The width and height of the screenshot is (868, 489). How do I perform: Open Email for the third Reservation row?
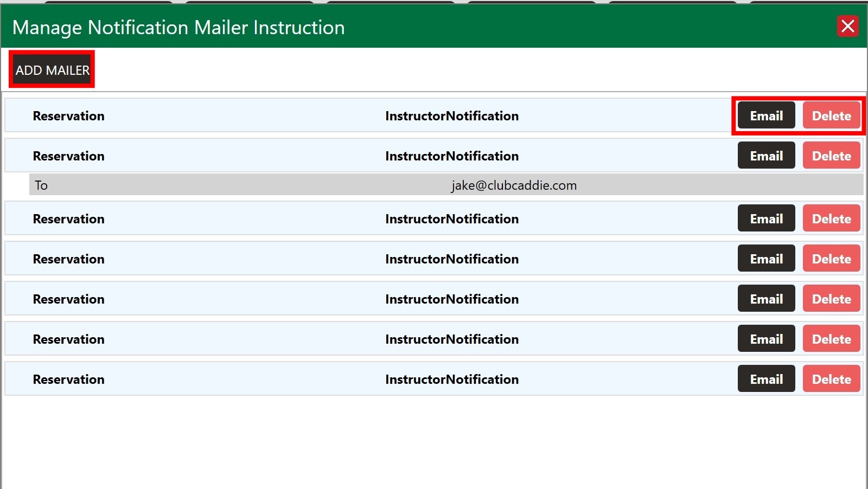[x=766, y=218]
